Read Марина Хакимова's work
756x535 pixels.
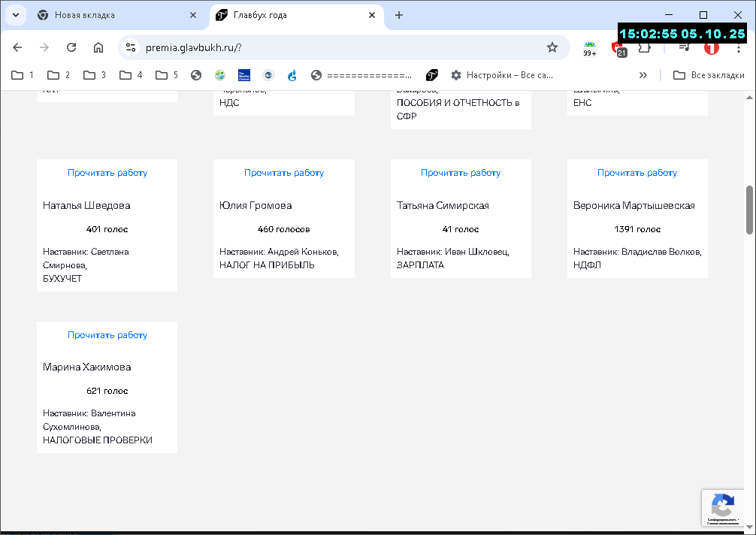click(107, 335)
